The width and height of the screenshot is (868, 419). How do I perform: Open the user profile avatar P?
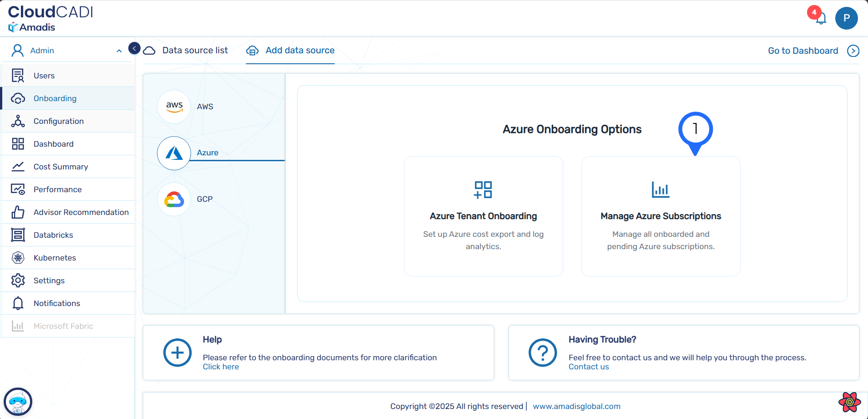(x=846, y=18)
